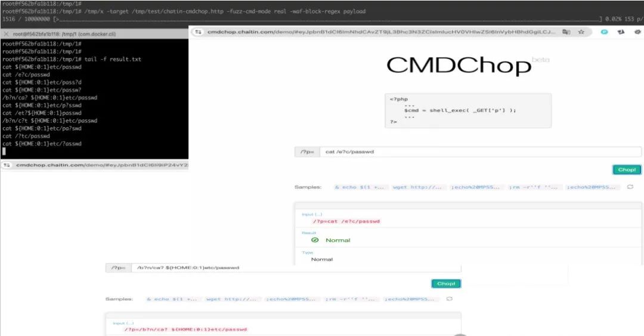644x336 pixels.
Task: Click the 'Samples:' label in lower page
Action: pos(119,299)
